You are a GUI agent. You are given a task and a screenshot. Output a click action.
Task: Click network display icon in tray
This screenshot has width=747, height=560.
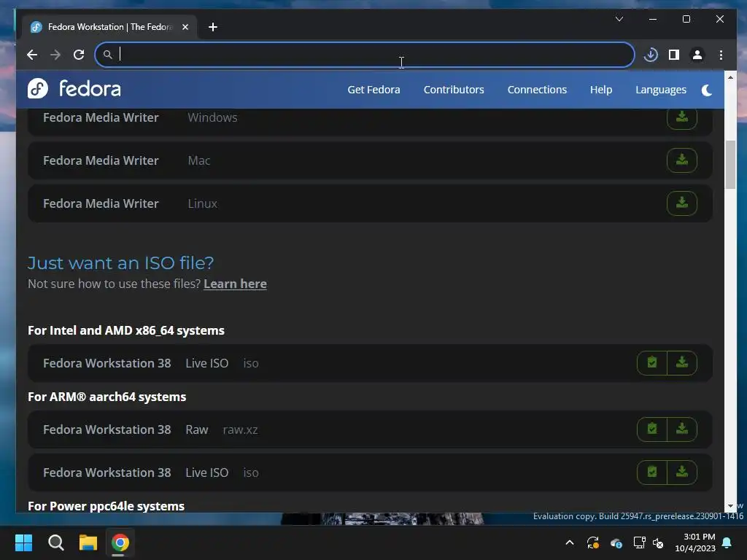point(639,542)
